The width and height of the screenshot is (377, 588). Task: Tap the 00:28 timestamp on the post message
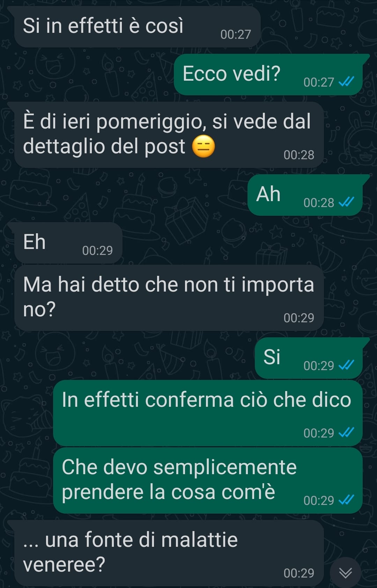click(299, 155)
